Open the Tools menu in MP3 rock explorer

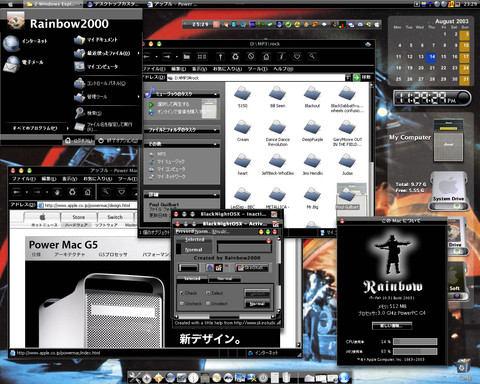(x=257, y=69)
